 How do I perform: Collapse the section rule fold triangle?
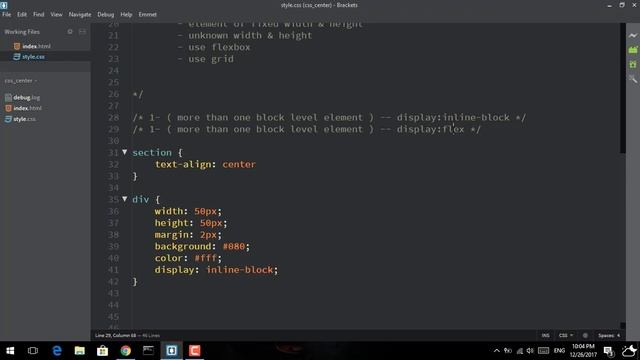[124, 152]
